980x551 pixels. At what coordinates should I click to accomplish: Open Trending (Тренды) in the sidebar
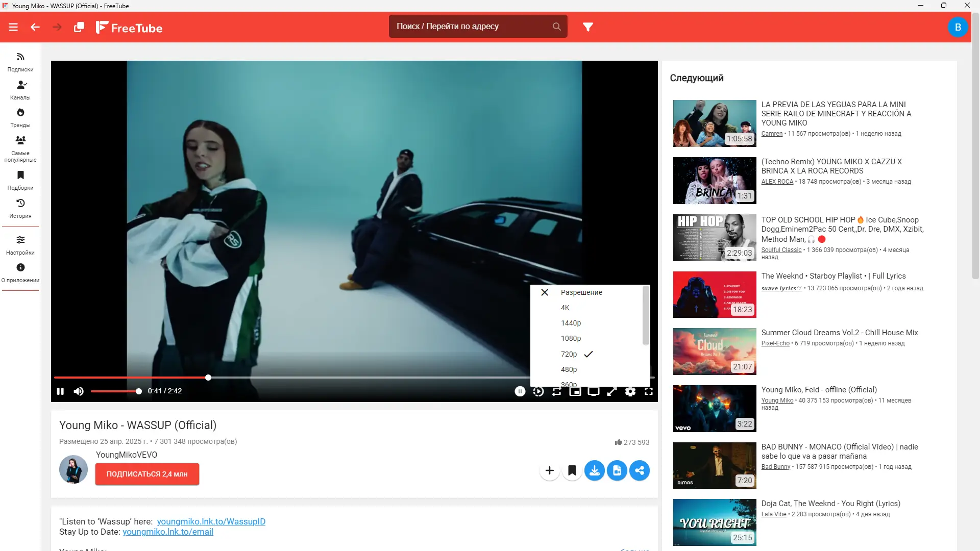pyautogui.click(x=20, y=117)
